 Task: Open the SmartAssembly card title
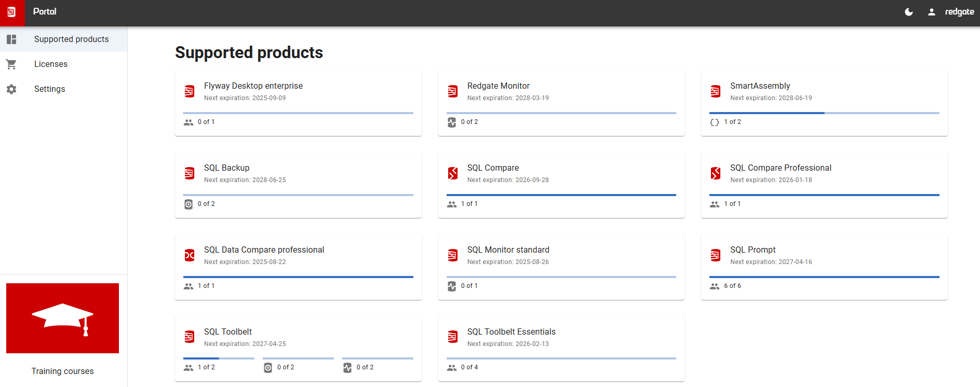760,86
